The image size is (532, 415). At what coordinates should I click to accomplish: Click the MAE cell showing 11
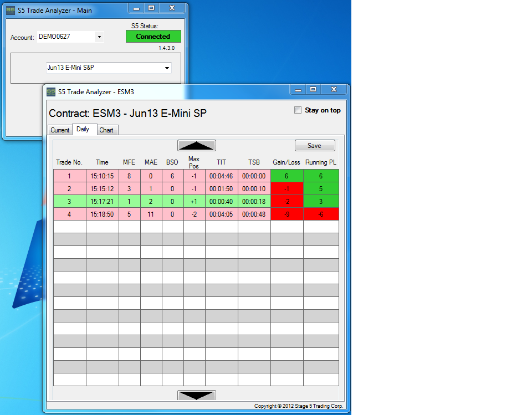coord(151,214)
